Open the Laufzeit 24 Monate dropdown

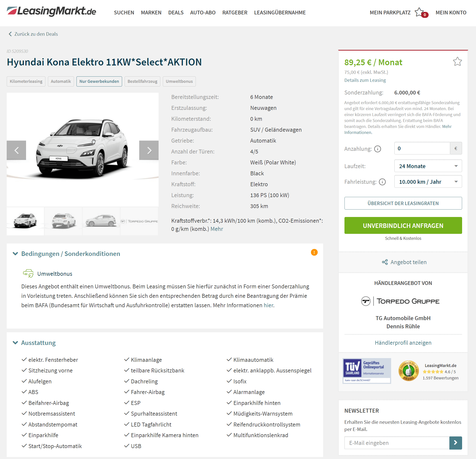click(x=428, y=166)
